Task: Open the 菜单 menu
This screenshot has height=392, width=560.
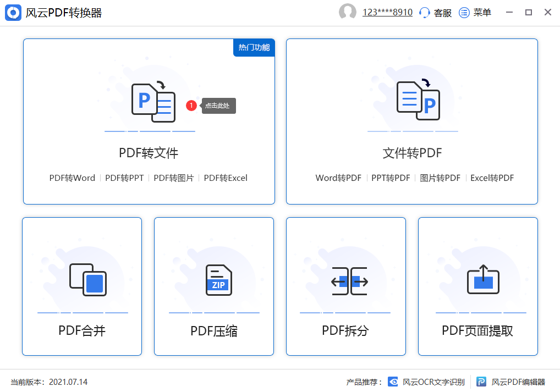Action: (475, 13)
